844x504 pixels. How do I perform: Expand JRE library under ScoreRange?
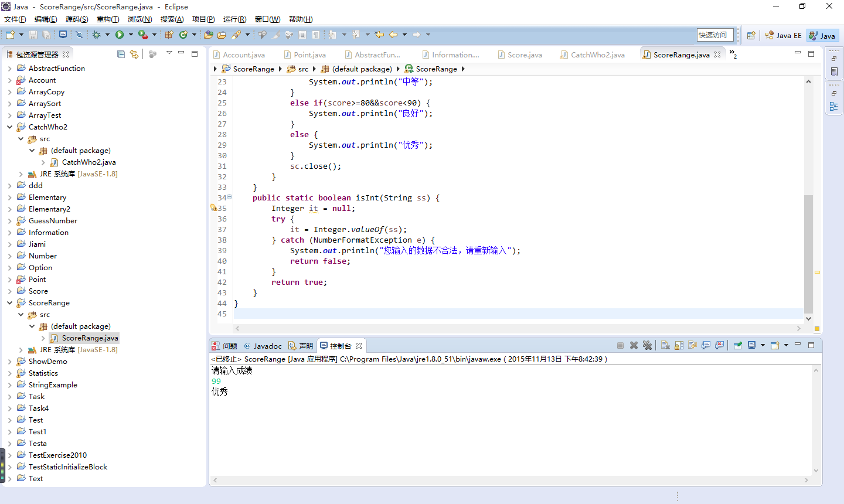[x=21, y=349]
